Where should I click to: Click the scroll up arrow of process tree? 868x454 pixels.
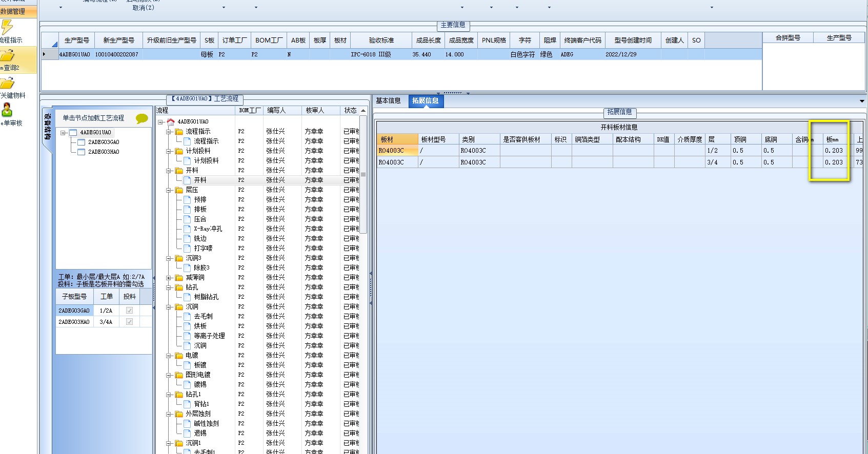[x=363, y=111]
